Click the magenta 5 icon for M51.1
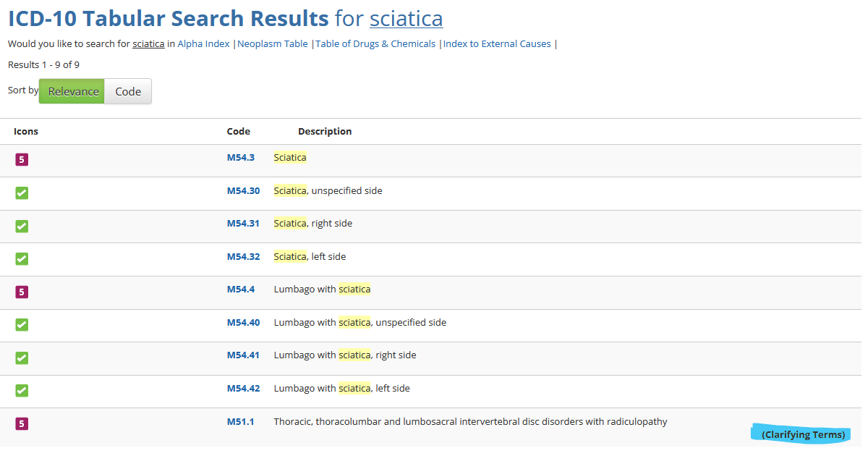 click(22, 423)
